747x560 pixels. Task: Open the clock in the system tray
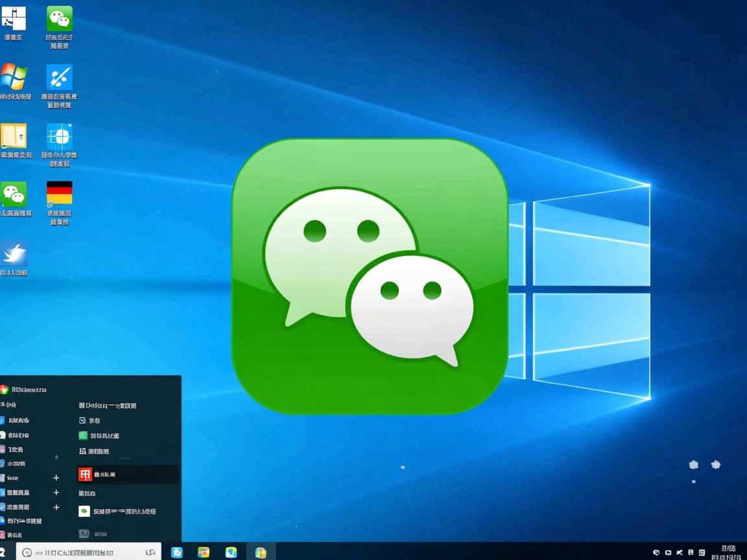point(727,552)
